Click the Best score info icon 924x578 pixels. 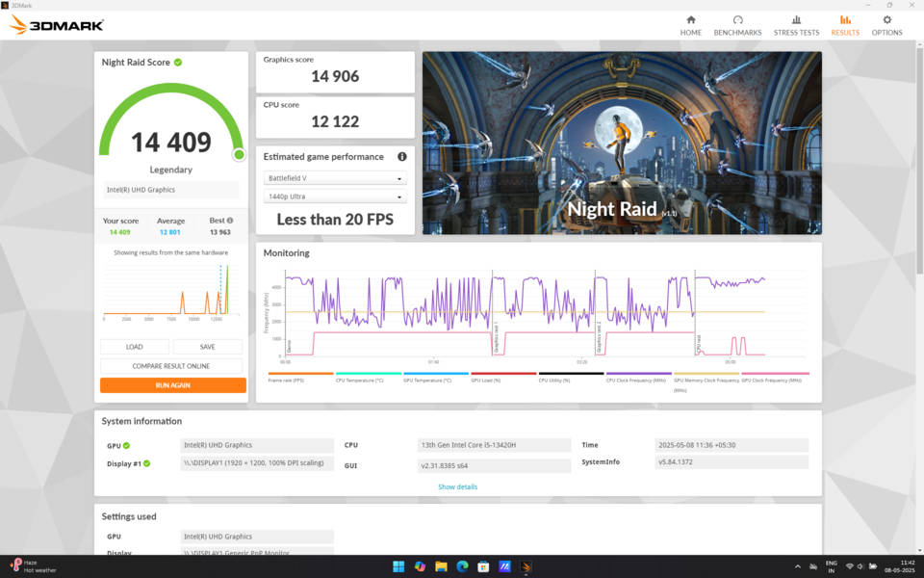click(x=230, y=221)
